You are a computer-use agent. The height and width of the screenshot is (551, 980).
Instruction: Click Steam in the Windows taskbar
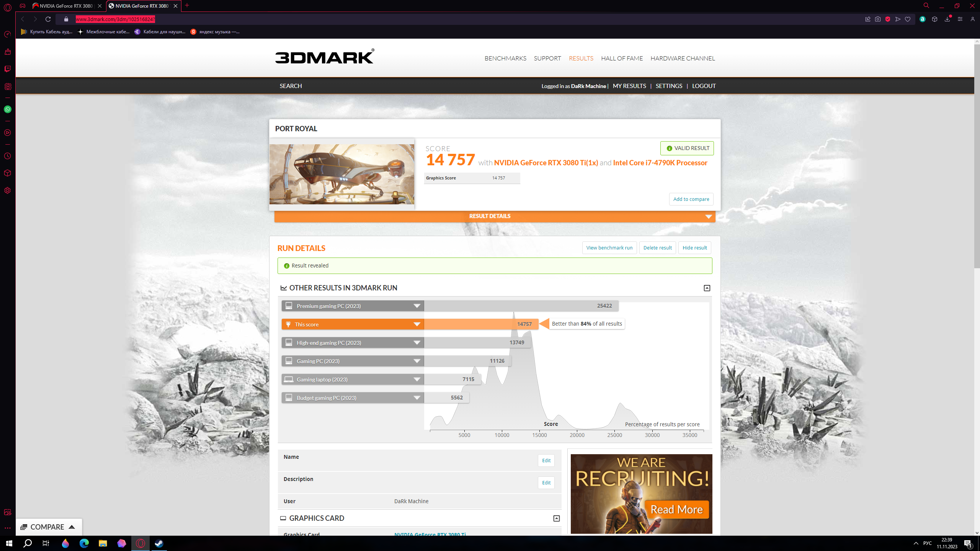click(x=159, y=543)
